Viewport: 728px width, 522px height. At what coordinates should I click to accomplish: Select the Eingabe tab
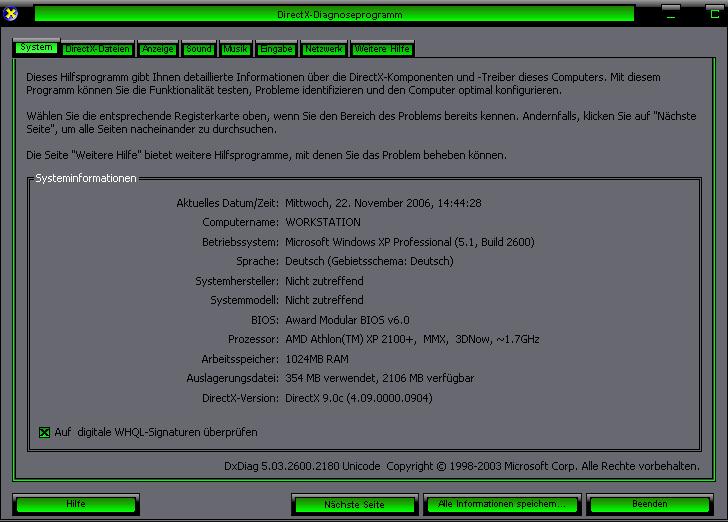click(276, 49)
